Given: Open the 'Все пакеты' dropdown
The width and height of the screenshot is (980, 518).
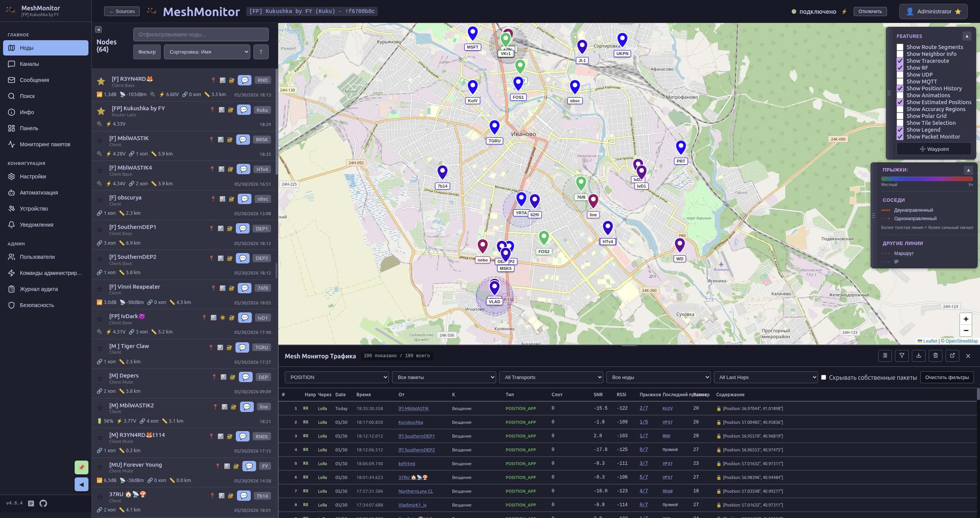Looking at the screenshot, I should pyautogui.click(x=444, y=377).
